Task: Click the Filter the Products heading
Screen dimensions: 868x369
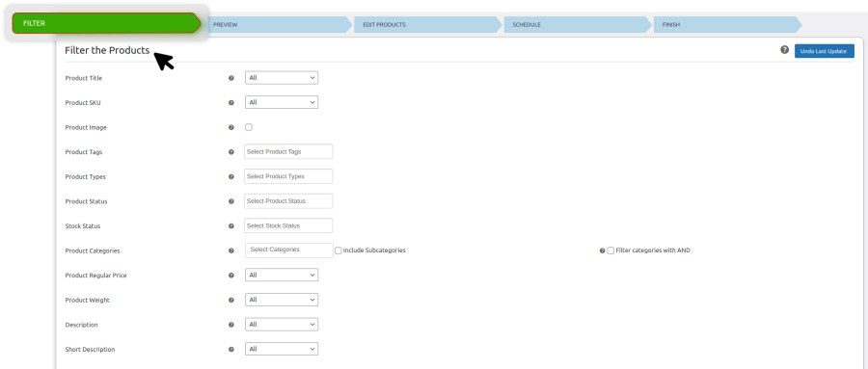Action: (107, 50)
